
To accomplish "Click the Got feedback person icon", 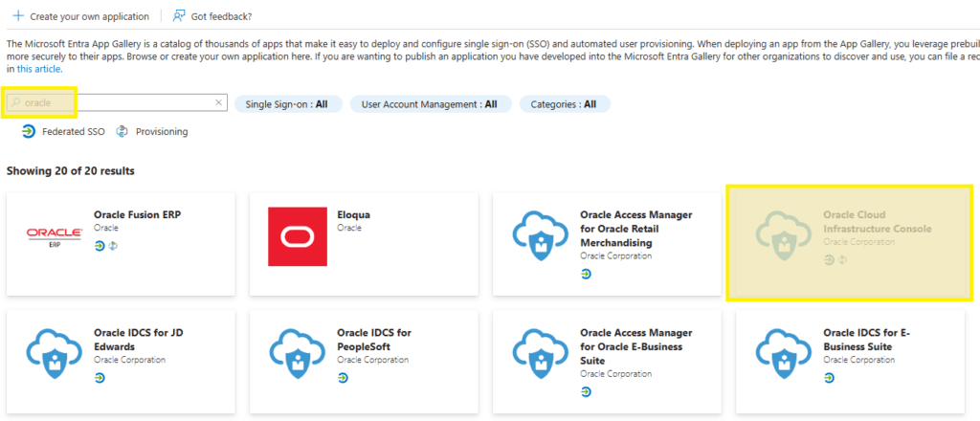I will (x=179, y=15).
